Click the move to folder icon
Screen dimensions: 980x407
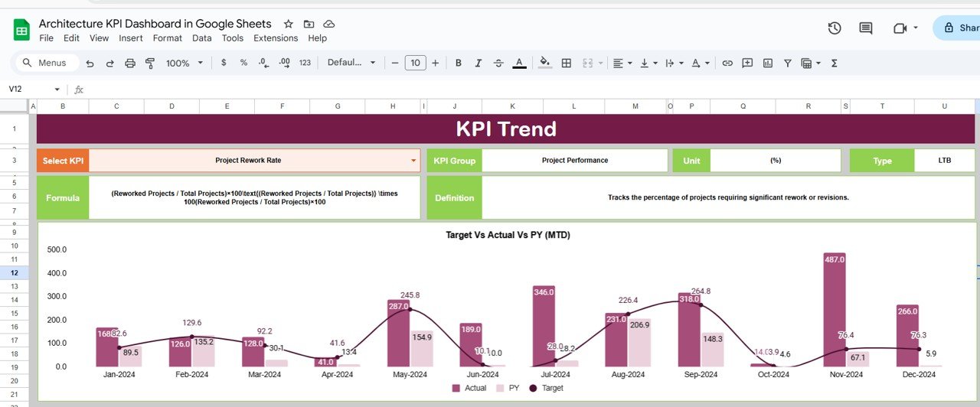pos(309,24)
